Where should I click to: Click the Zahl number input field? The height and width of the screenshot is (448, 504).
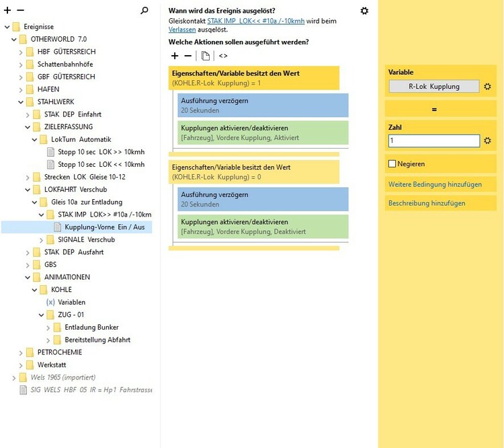[434, 141]
